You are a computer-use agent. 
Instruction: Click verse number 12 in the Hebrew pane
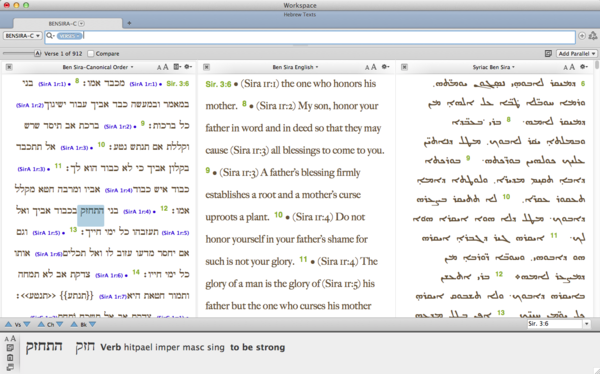pos(164,208)
